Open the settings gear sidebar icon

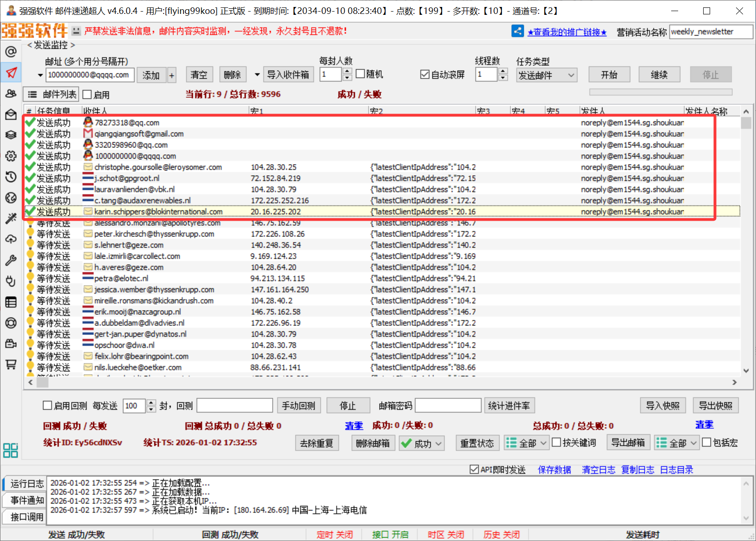[x=11, y=156]
